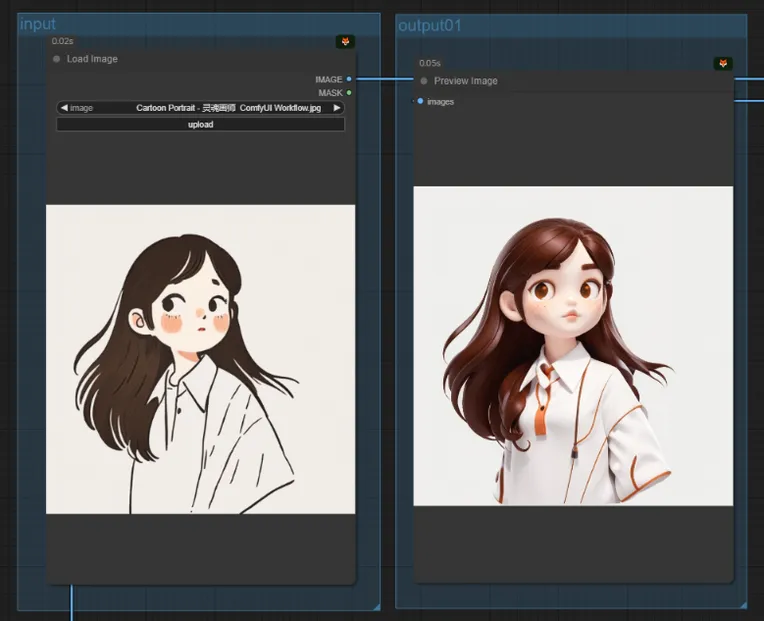Click the Preview Image node title
The width and height of the screenshot is (764, 621).
click(x=466, y=81)
